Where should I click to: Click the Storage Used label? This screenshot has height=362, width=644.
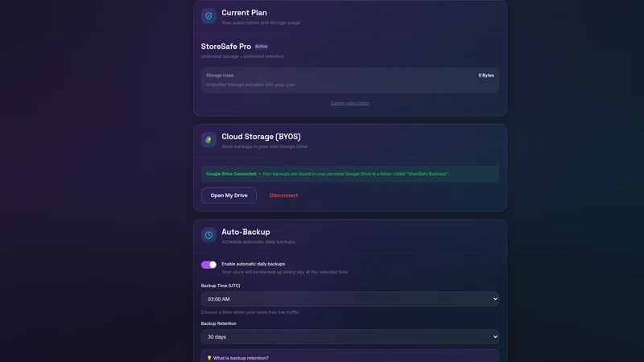tap(220, 76)
